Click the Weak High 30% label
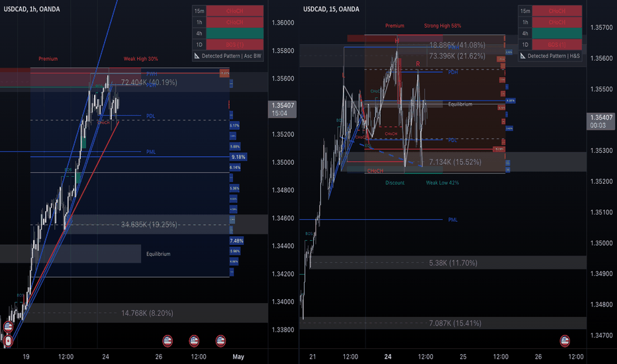This screenshot has width=617, height=364. point(140,59)
